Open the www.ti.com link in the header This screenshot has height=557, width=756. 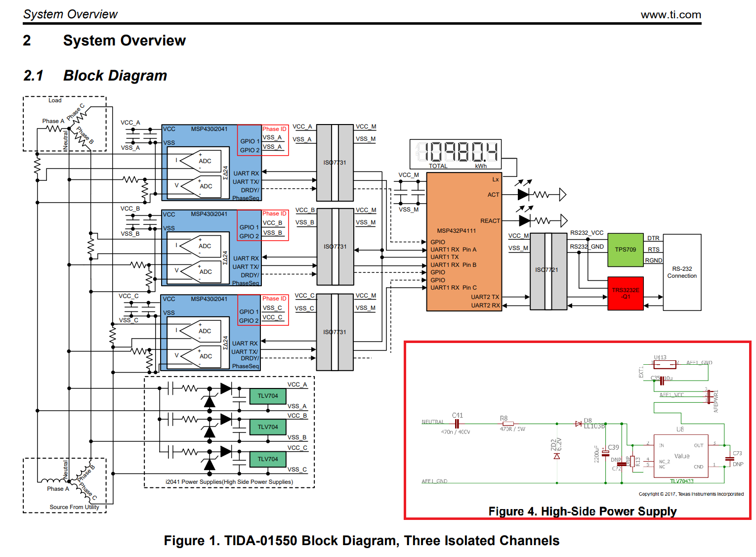tap(671, 15)
